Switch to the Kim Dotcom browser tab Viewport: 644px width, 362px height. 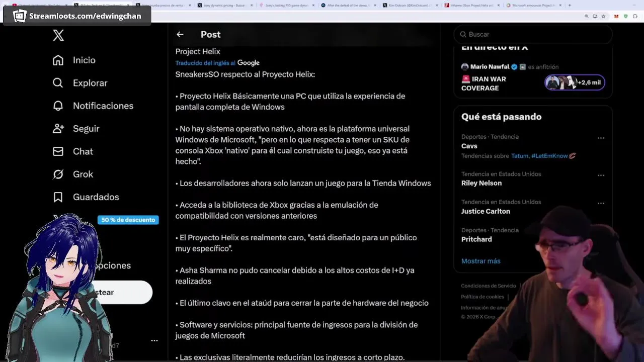pos(410,5)
